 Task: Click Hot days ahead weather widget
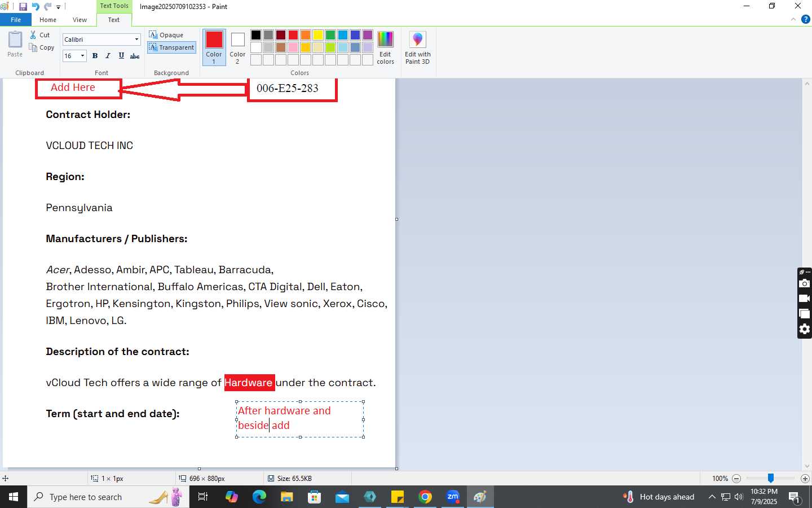(x=659, y=497)
